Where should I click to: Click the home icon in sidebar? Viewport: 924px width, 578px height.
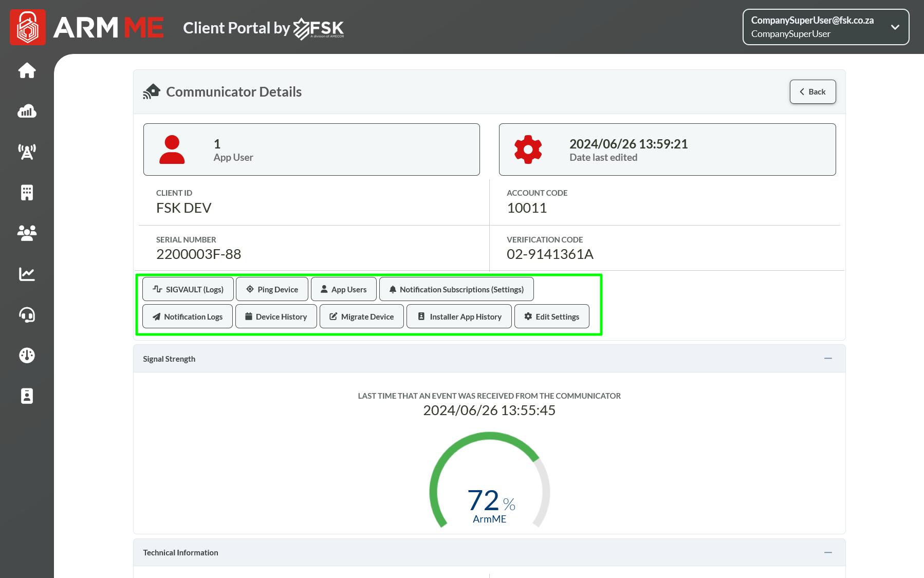tap(27, 70)
